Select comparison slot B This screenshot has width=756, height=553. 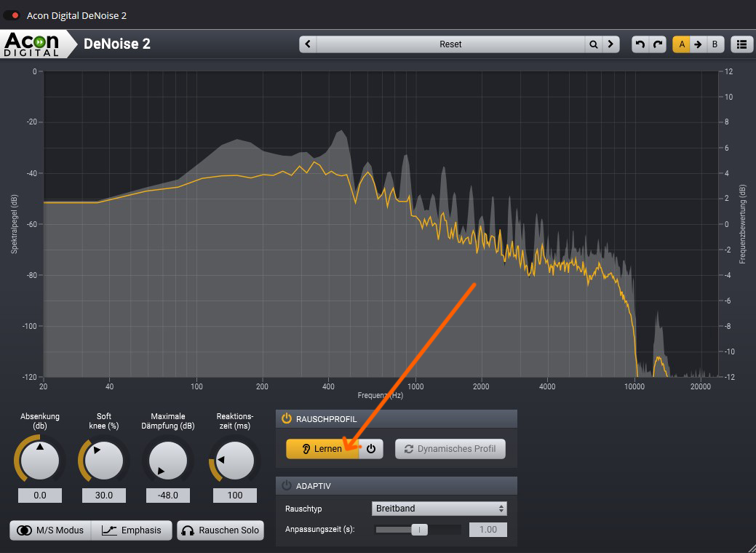715,44
